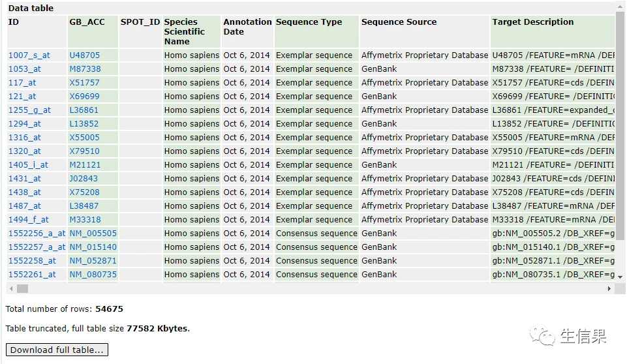Click the horizontal scrollbar left arrow
Screen dimensions: 627x364
click(x=11, y=288)
